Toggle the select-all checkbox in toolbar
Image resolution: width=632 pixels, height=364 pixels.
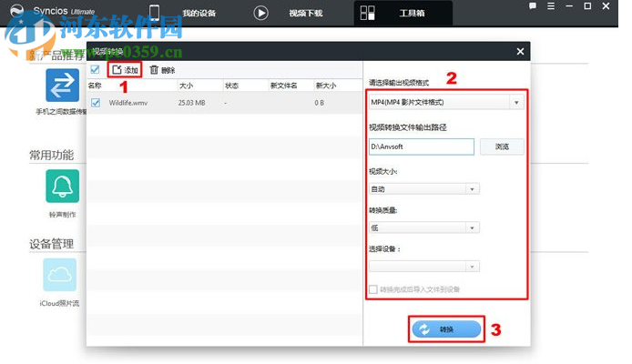click(x=95, y=70)
